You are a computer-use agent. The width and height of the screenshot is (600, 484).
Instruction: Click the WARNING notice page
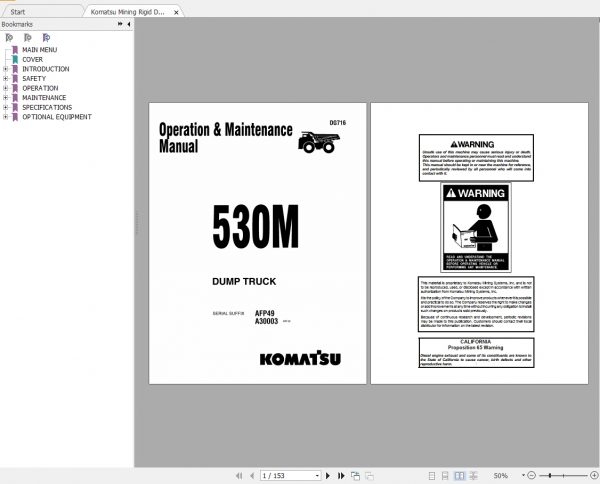tap(479, 243)
